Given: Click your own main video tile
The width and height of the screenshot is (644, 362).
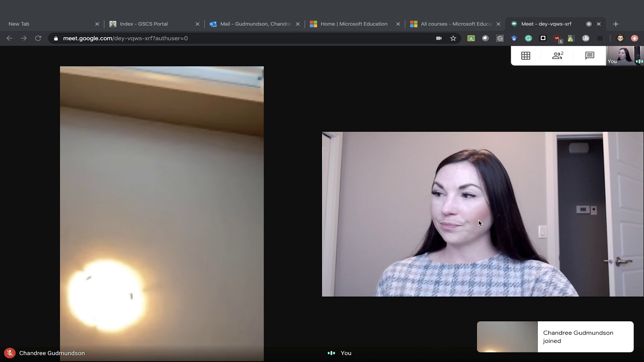Looking at the screenshot, I should tap(482, 214).
